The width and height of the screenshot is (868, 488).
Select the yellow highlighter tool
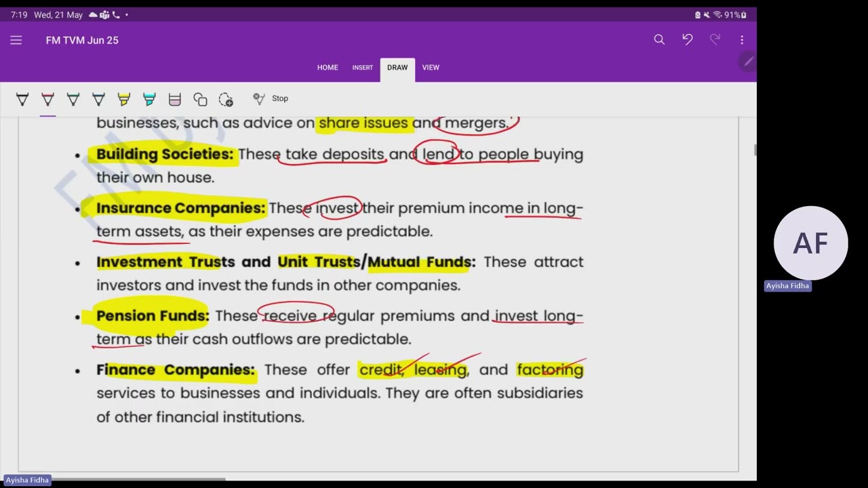tap(123, 100)
